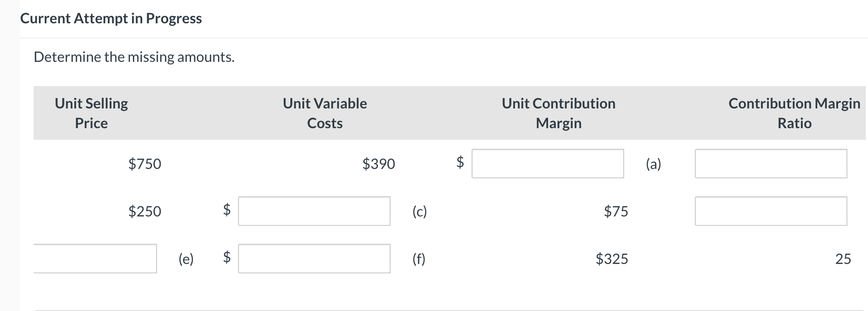Click the (a) label beside the empty field
The width and height of the screenshot is (868, 311).
654,164
